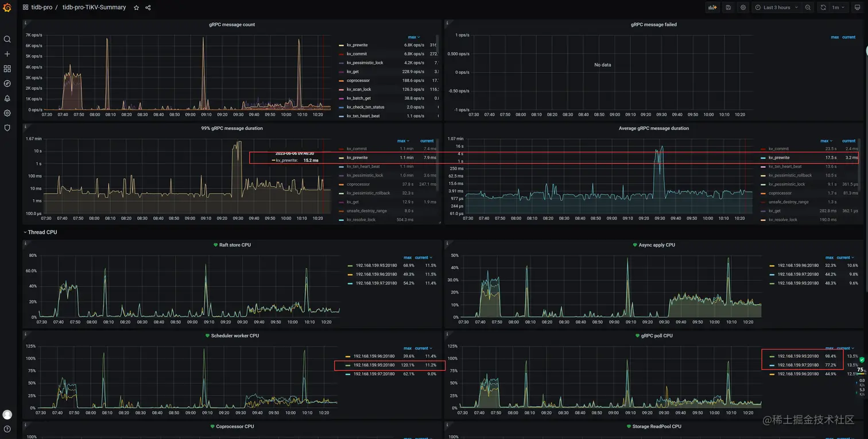Toggle the kv_batch_get series in gRPC message count
Viewport: 868px width, 439px height.
[359, 98]
